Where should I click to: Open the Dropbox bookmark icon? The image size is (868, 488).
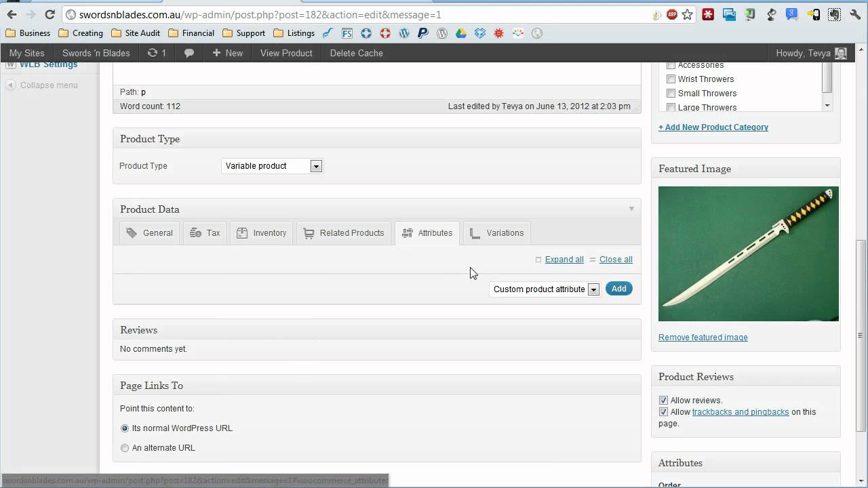click(480, 33)
